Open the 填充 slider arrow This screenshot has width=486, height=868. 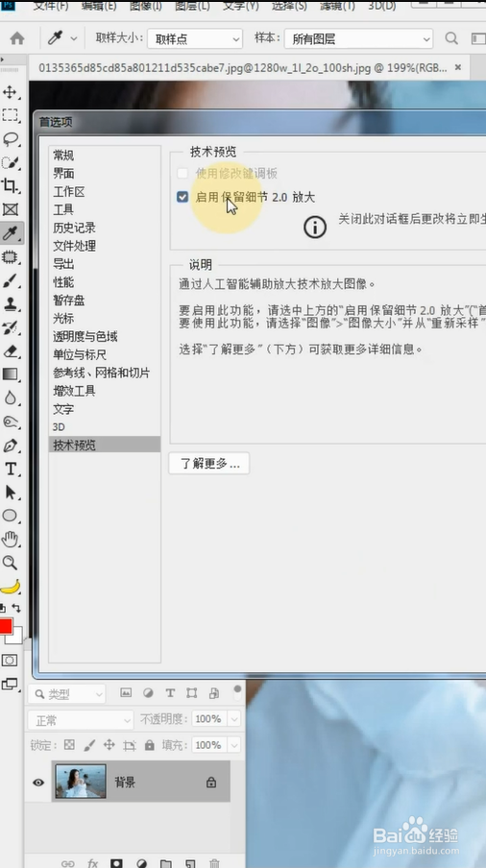pyautogui.click(x=234, y=745)
